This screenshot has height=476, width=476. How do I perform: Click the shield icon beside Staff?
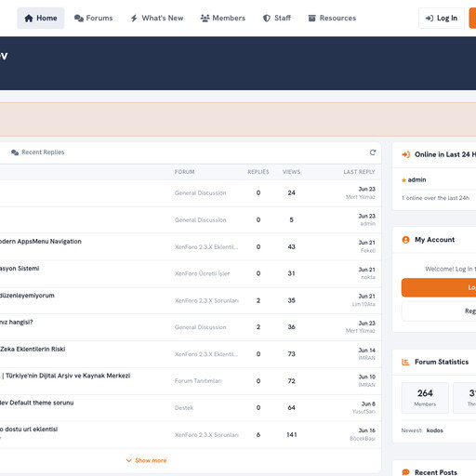267,19
